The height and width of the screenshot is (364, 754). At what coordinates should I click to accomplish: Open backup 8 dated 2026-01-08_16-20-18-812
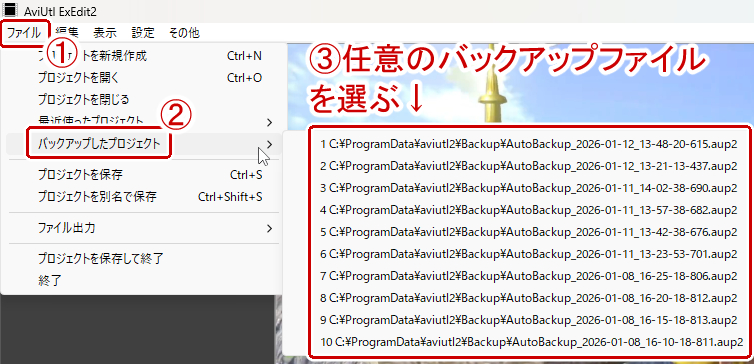[528, 299]
